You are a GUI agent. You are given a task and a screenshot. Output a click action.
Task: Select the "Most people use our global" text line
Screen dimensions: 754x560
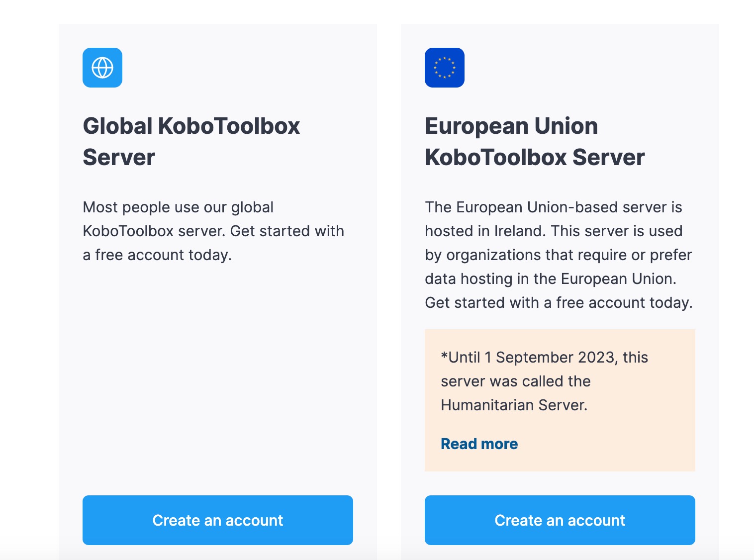[178, 207]
